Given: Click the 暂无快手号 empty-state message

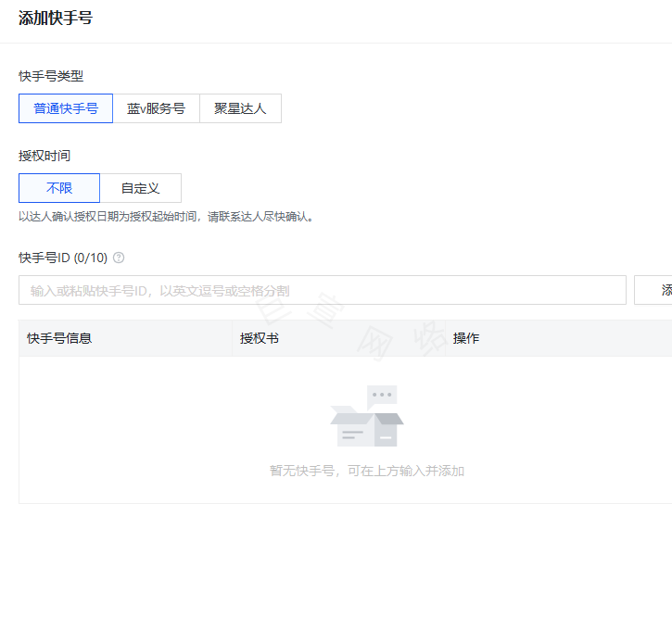Looking at the screenshot, I should [x=367, y=471].
